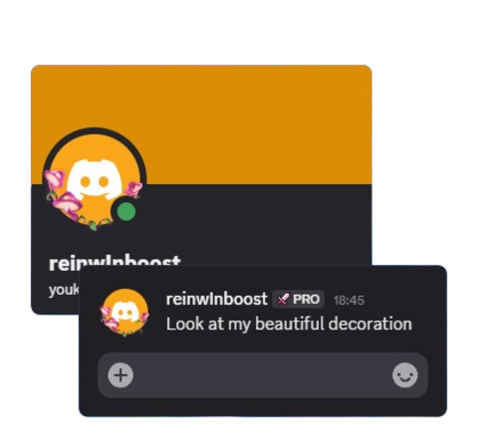This screenshot has width=478, height=448.
Task: Click the "youk" username text on profile card
Action: pyautogui.click(x=64, y=290)
